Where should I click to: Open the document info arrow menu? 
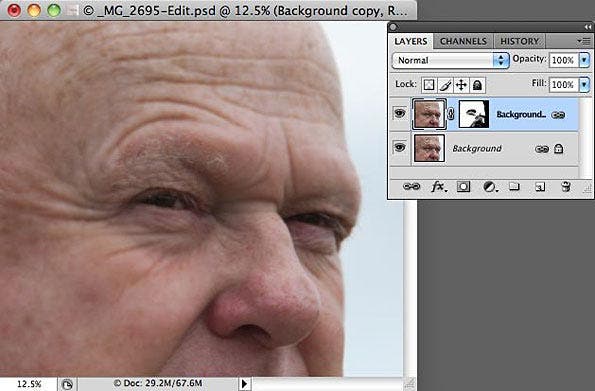pyautogui.click(x=244, y=384)
